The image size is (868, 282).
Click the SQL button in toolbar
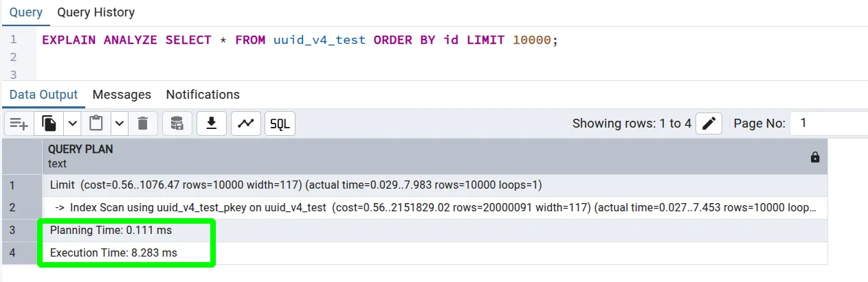pos(280,124)
